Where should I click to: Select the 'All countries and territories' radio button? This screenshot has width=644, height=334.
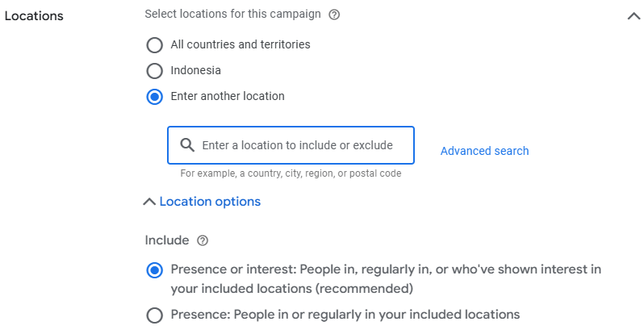pyautogui.click(x=154, y=44)
